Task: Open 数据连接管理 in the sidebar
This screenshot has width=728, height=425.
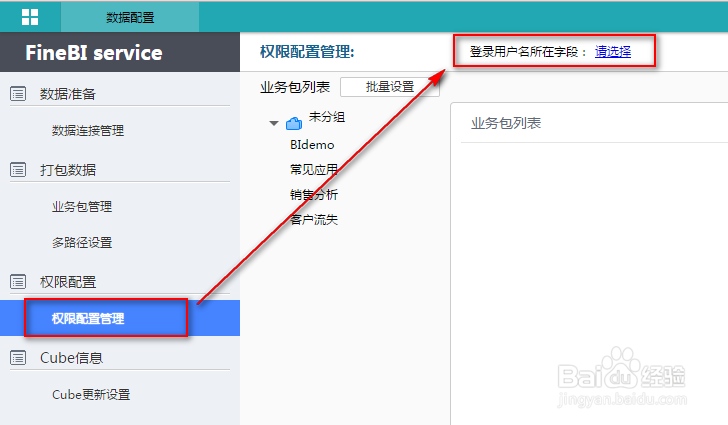Action: 88,131
